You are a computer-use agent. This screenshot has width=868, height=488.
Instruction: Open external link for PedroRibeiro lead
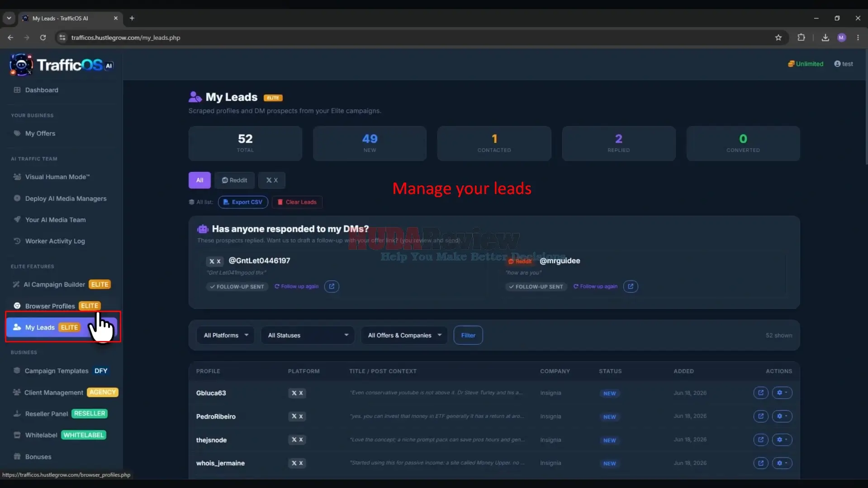pyautogui.click(x=761, y=416)
